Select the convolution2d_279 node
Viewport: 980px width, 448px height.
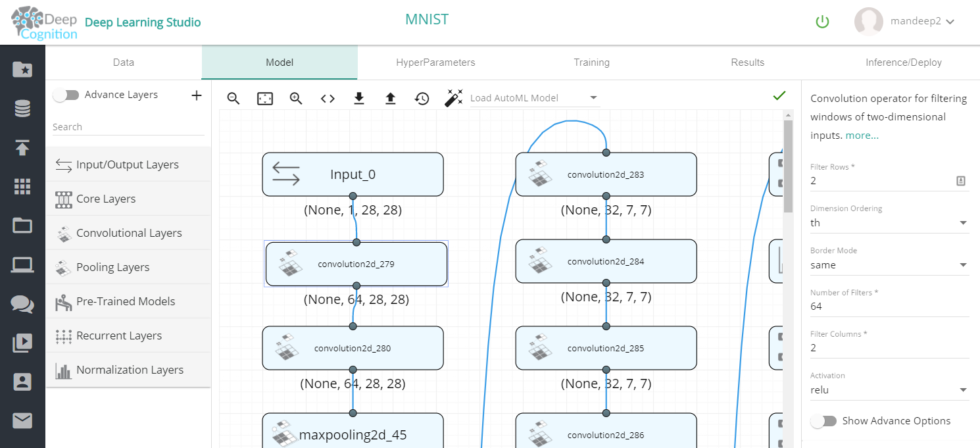[x=356, y=264]
